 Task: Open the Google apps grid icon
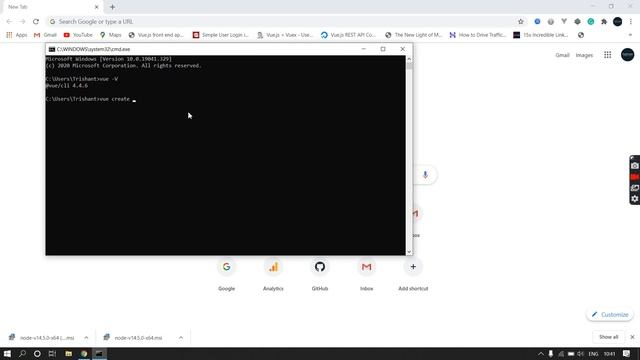point(607,55)
